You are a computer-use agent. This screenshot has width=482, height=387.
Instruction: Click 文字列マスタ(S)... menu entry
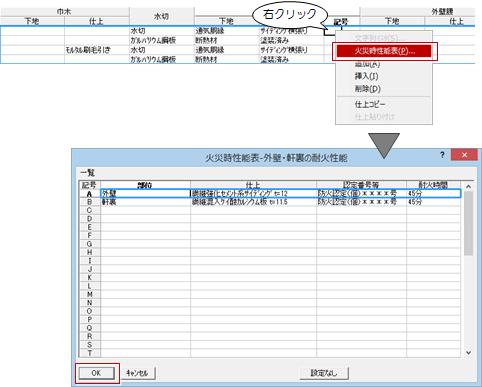point(380,38)
